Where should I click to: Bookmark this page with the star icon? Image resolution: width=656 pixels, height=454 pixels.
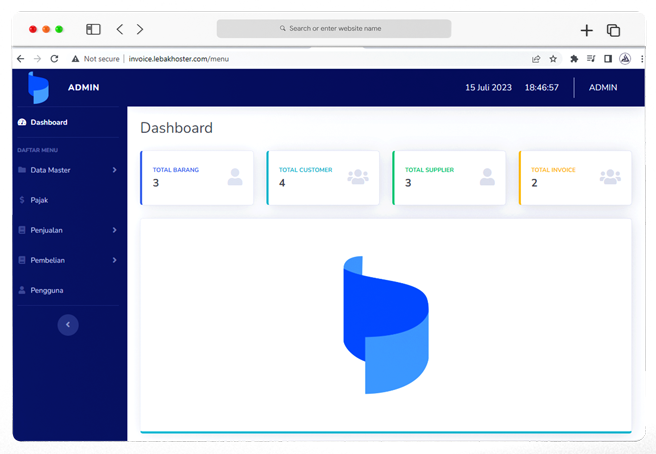(553, 59)
